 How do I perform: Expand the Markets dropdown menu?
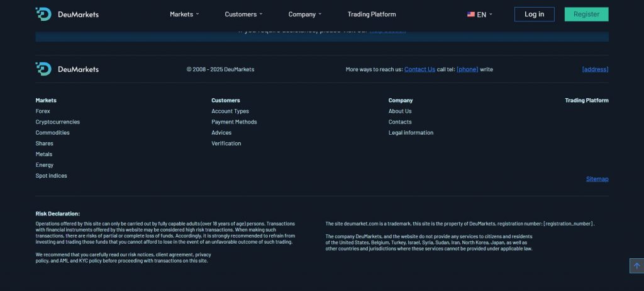[x=184, y=14]
